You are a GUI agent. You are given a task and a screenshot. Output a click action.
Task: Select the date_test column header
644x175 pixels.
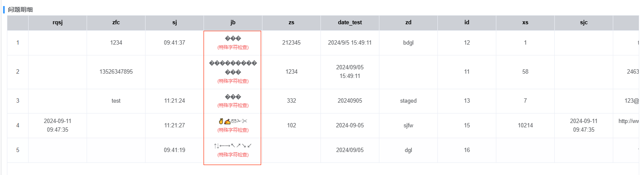coord(350,23)
